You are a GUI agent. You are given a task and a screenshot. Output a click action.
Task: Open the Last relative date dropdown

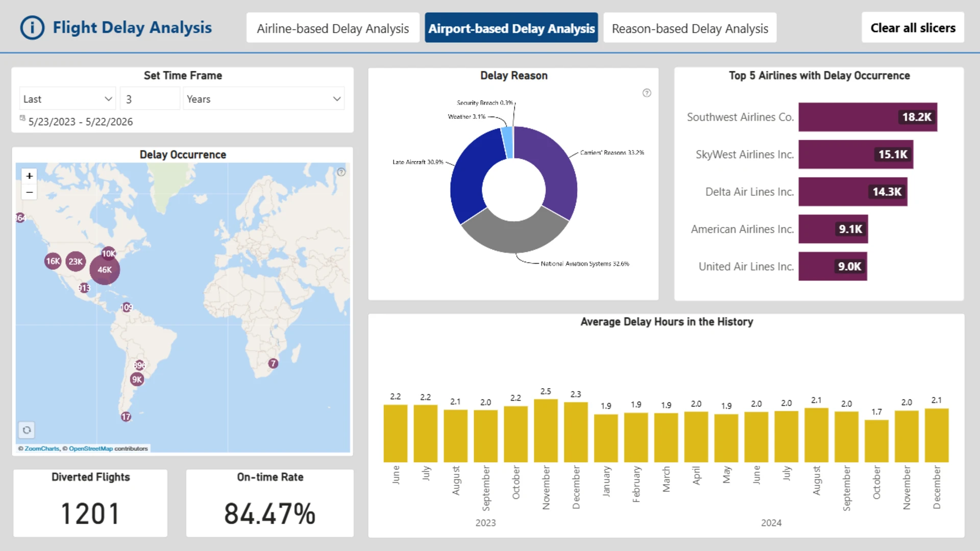coord(67,99)
